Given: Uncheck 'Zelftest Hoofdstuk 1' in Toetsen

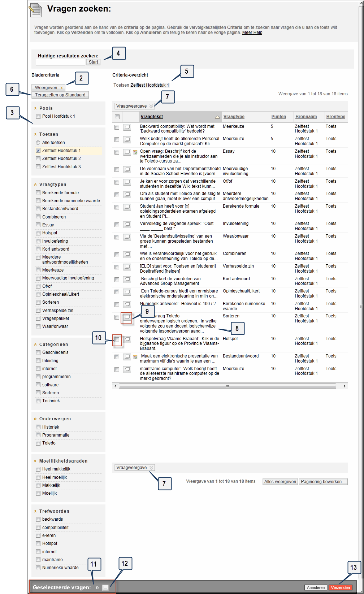Looking at the screenshot, I should coord(38,151).
